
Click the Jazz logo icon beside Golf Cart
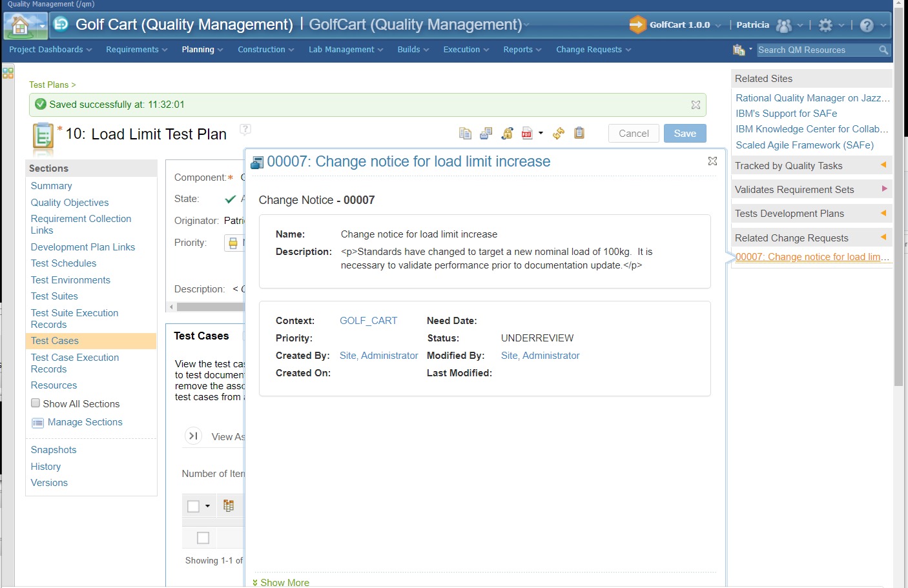pyautogui.click(x=61, y=25)
